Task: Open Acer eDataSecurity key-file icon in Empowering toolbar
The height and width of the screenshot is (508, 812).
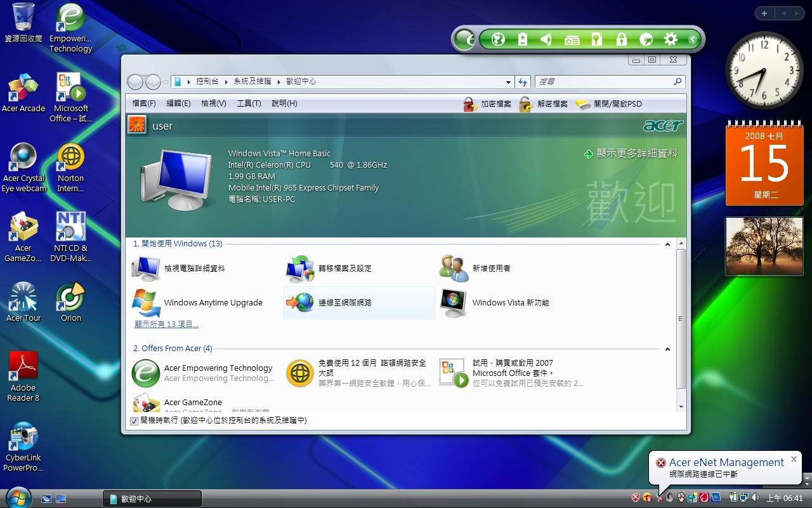Action: 596,39
